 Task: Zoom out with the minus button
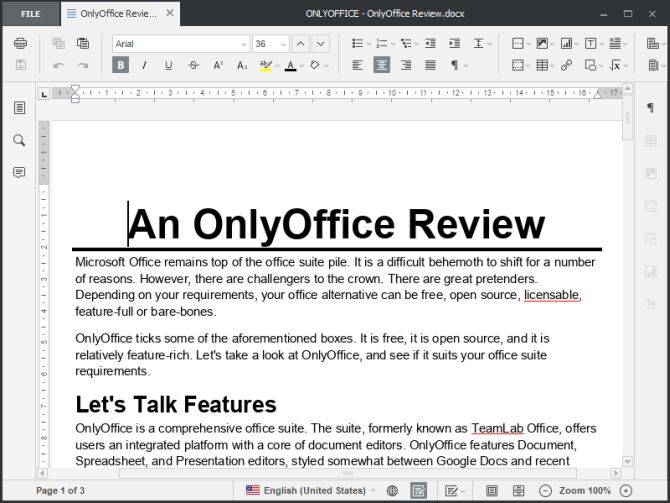tap(545, 491)
